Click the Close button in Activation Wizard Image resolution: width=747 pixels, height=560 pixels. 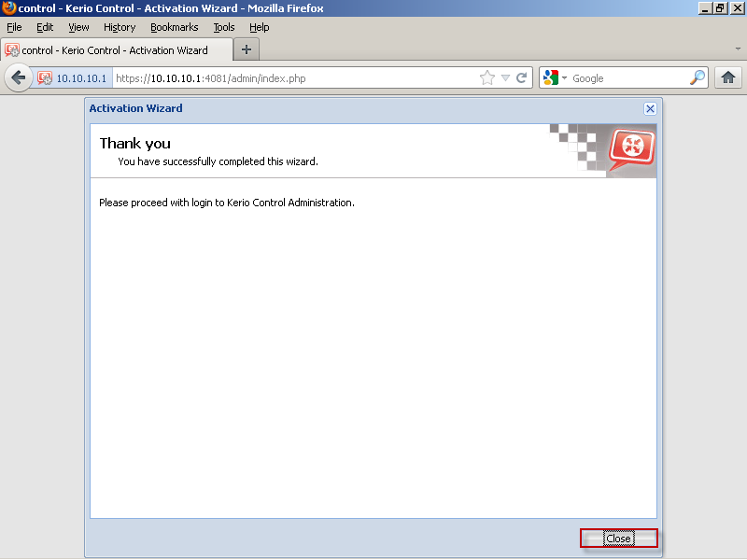coord(618,539)
